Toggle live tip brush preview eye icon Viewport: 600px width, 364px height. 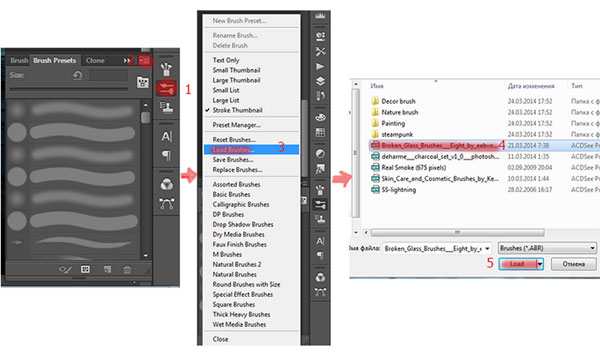pos(65,269)
